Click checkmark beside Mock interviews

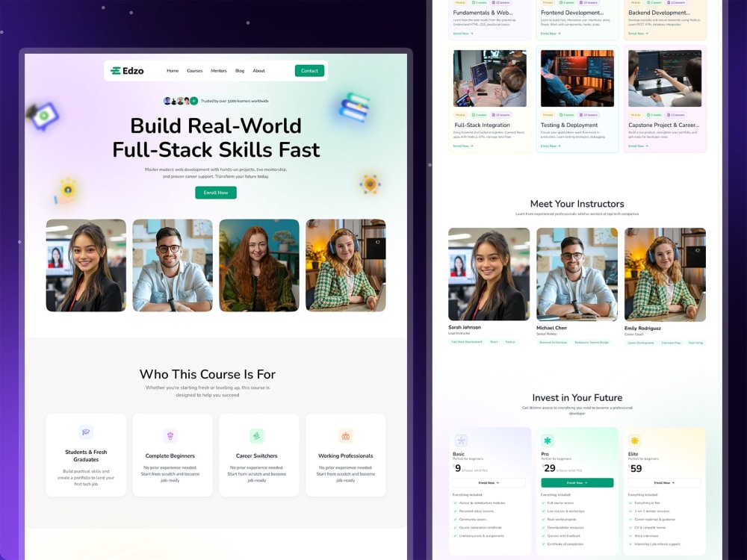click(x=630, y=535)
